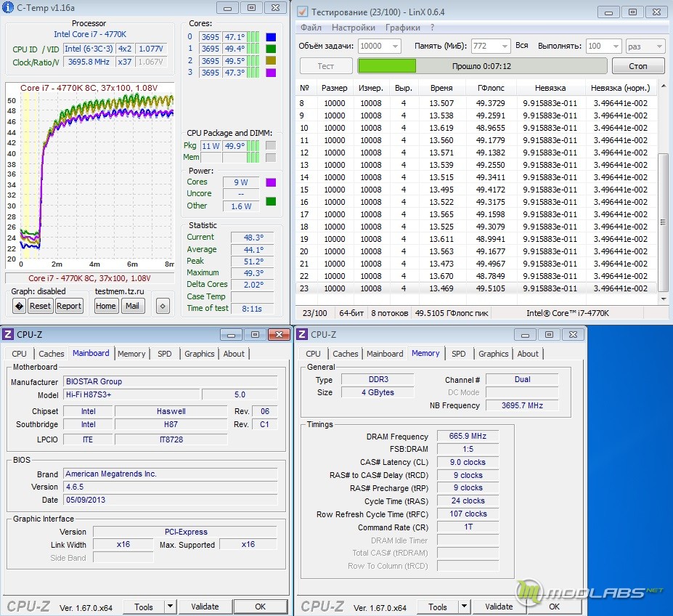
Task: Open the раз units dropdown
Action: 658,46
